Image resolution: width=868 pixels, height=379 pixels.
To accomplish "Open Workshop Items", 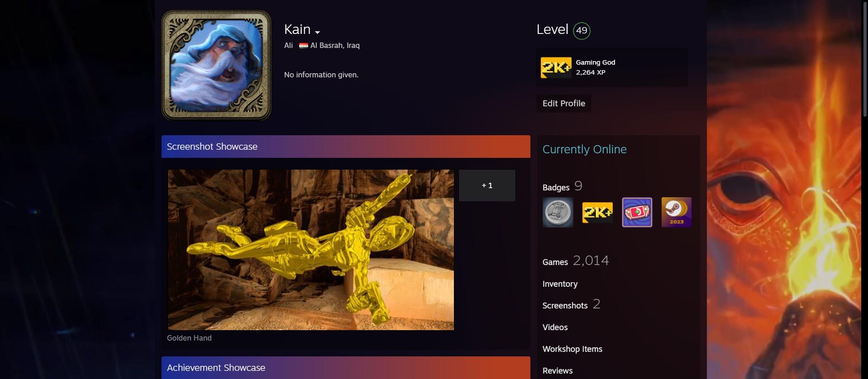I will tap(572, 349).
